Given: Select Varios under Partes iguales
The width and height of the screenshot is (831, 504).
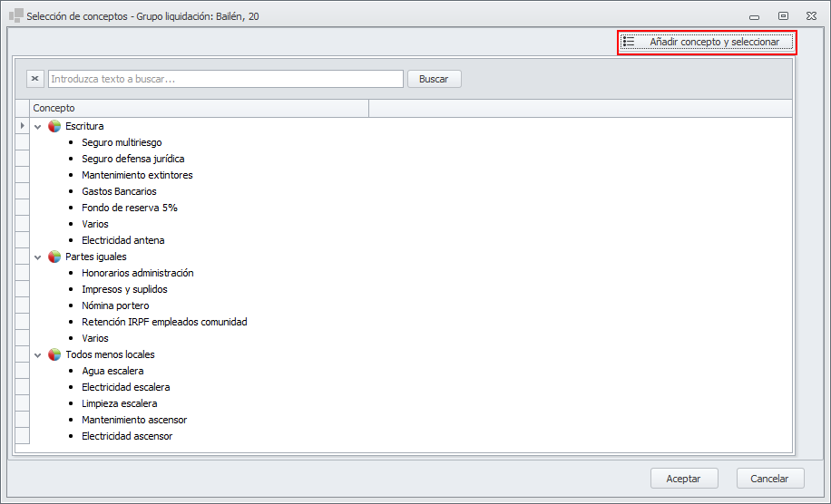Looking at the screenshot, I should tap(95, 338).
